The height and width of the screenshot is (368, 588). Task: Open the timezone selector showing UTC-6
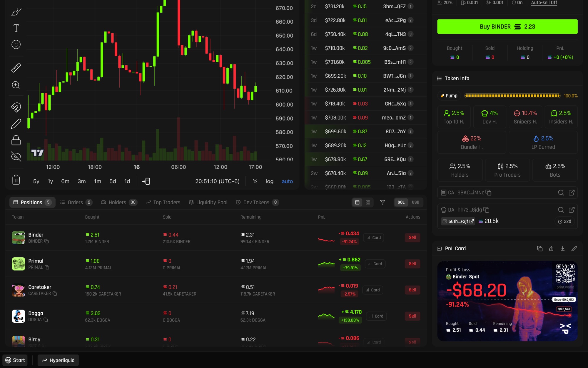pyautogui.click(x=217, y=181)
